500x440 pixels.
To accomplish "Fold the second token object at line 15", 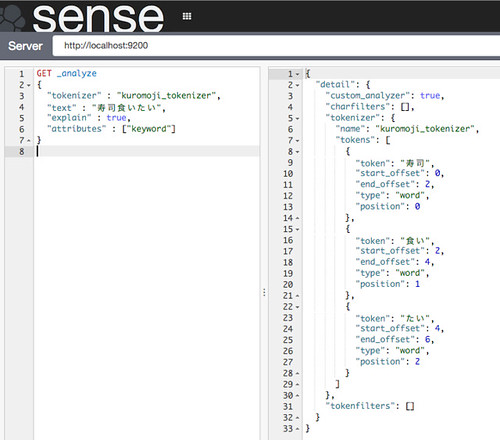I will pos(298,229).
